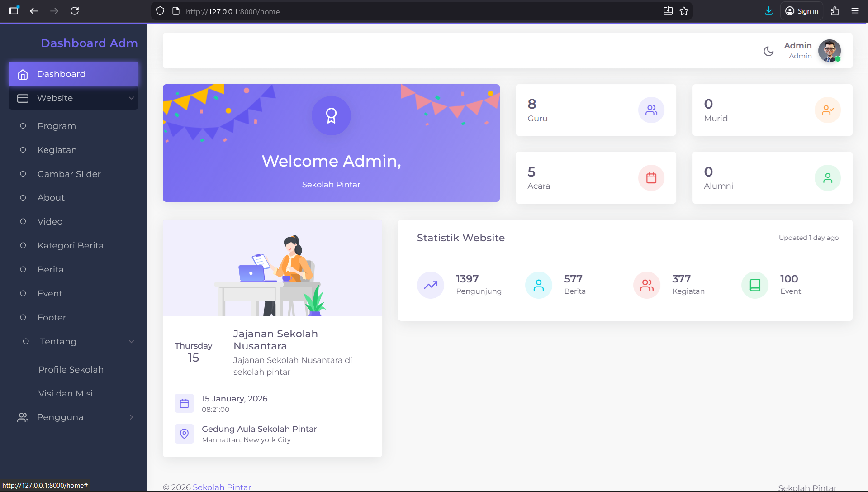Click the Statistik Website heading
Image resolution: width=868 pixels, height=492 pixels.
[x=460, y=238]
